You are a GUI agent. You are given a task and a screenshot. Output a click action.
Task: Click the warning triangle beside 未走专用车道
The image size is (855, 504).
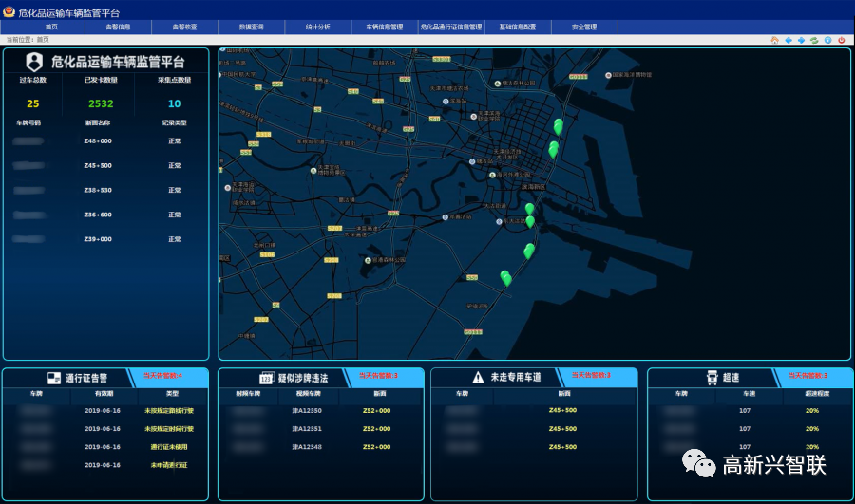tap(478, 378)
